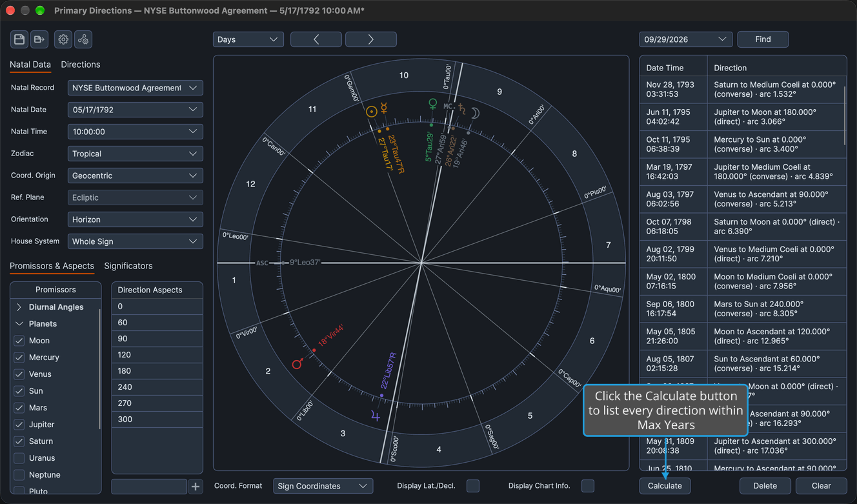857x504 pixels.
Task: Select the Natal Data tab
Action: point(30,65)
